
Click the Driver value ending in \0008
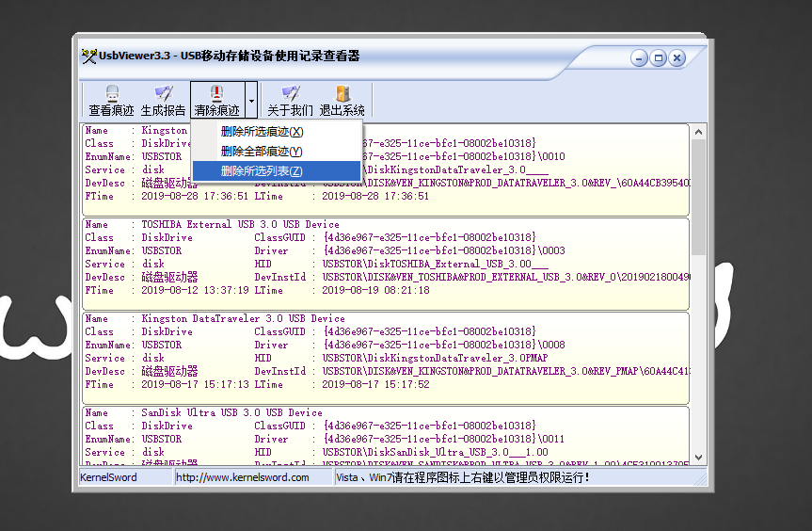pyautogui.click(x=444, y=345)
